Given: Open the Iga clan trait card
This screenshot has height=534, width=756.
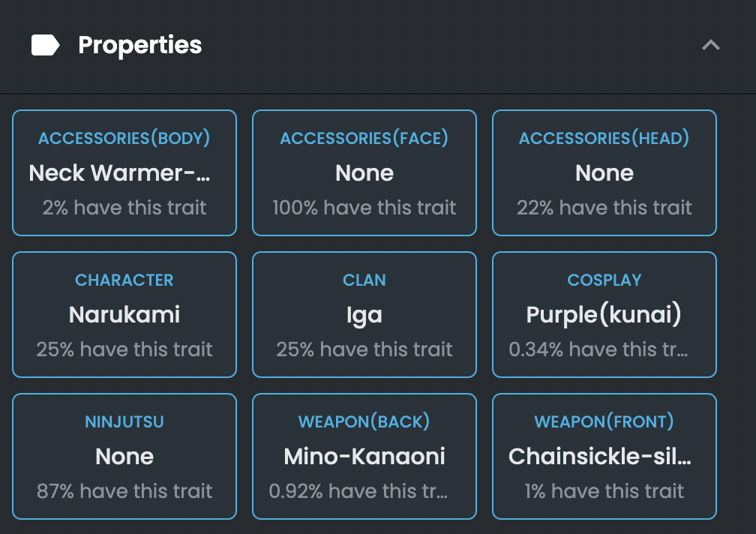Looking at the screenshot, I should coord(364,314).
